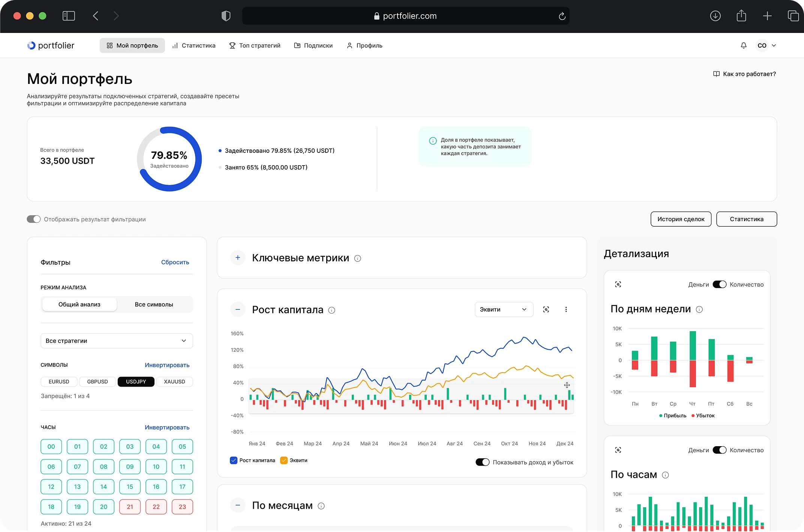
Task: Expand Ключевые метрики with plus button
Action: pyautogui.click(x=237, y=258)
